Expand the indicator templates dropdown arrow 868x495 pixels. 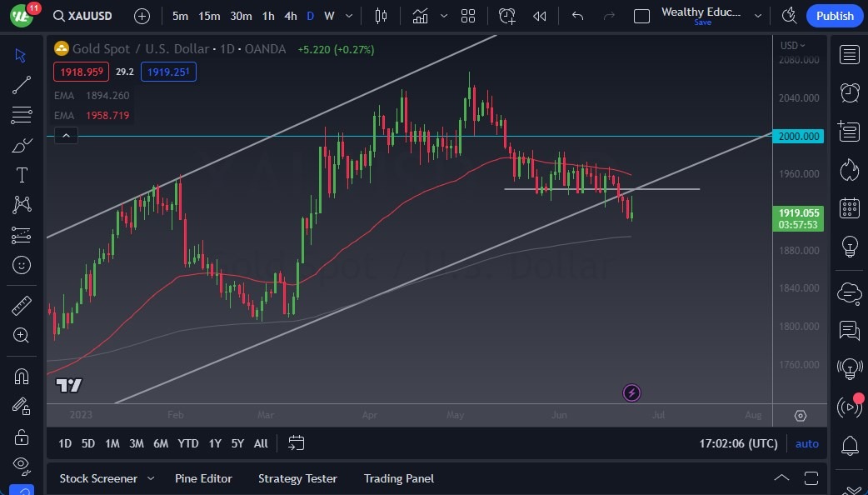point(444,16)
